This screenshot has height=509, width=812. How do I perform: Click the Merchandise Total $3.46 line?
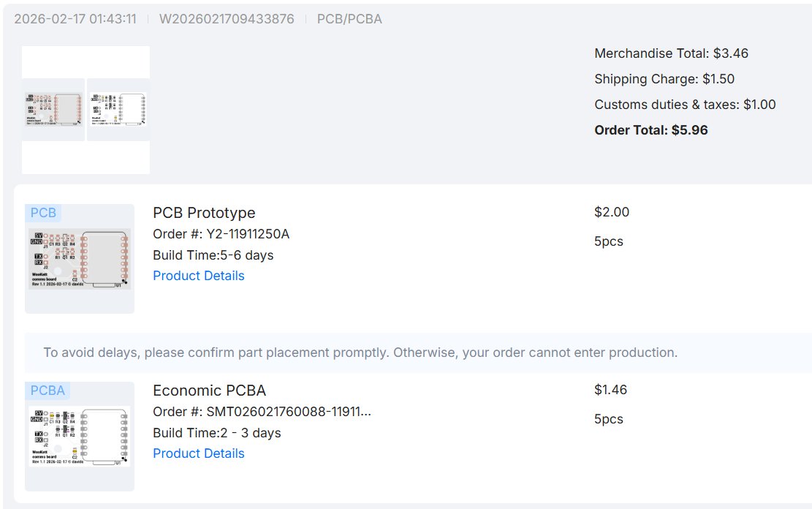pos(671,53)
